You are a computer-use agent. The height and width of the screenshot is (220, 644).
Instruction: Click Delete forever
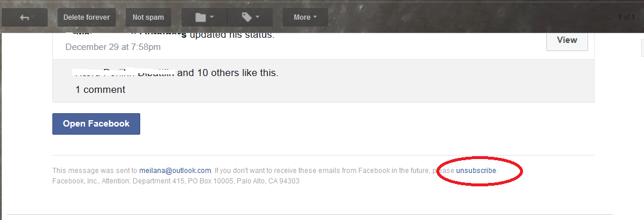pyautogui.click(x=87, y=17)
